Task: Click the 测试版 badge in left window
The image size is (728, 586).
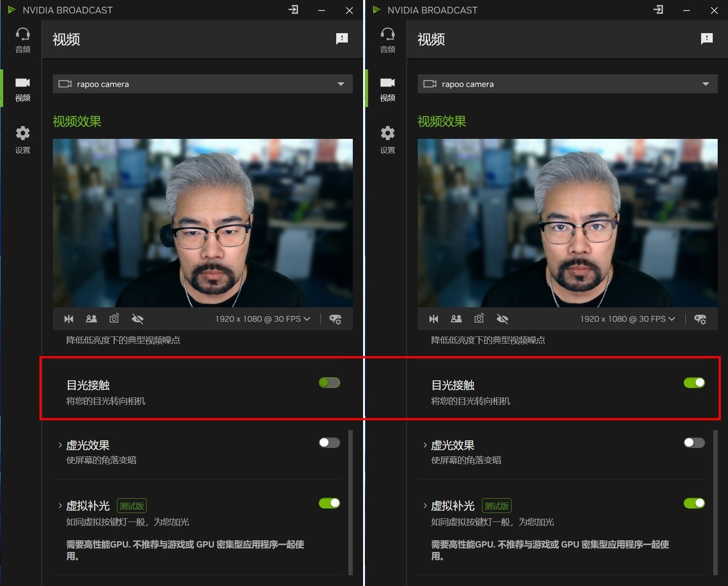Action: click(x=132, y=506)
